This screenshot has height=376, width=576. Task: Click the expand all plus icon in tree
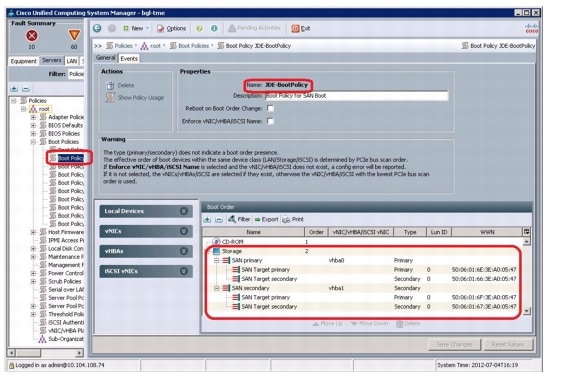[x=14, y=88]
